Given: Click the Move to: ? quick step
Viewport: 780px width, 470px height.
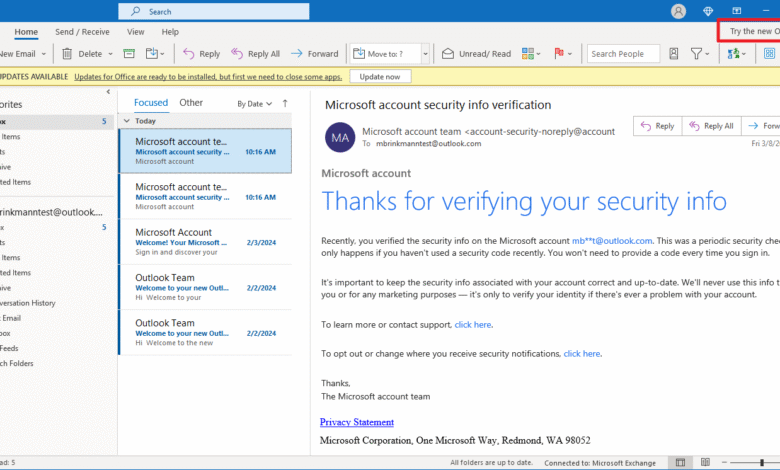Looking at the screenshot, I should (x=386, y=54).
